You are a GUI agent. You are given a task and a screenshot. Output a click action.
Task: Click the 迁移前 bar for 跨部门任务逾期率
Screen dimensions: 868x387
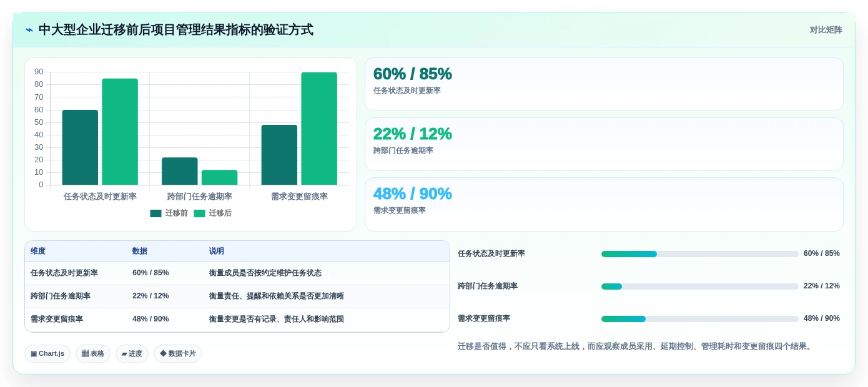tap(180, 171)
